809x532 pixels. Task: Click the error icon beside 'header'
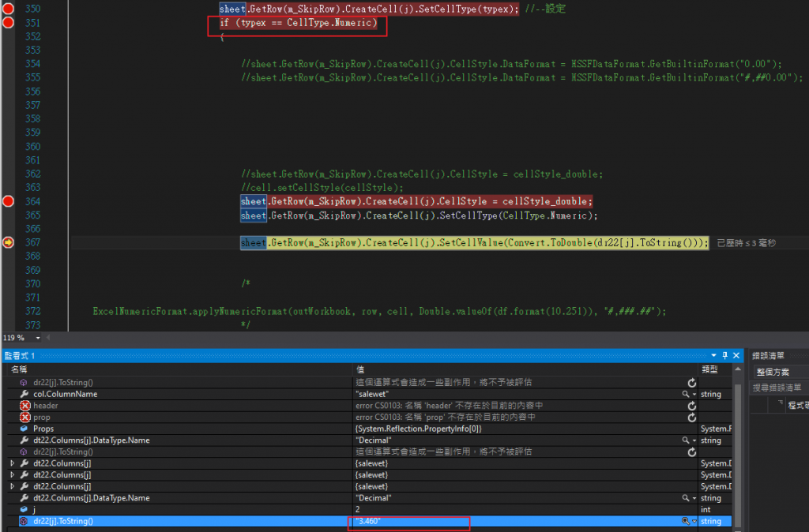coord(24,406)
